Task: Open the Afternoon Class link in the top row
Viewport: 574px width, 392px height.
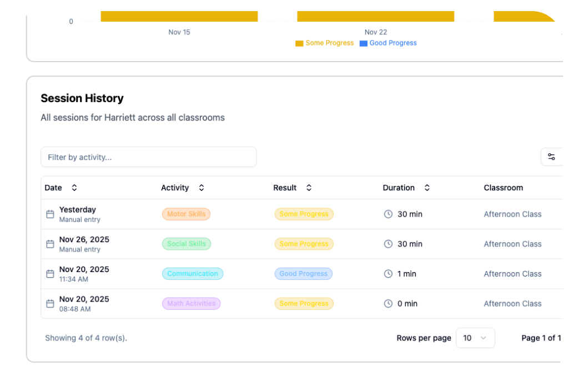Action: [x=512, y=214]
